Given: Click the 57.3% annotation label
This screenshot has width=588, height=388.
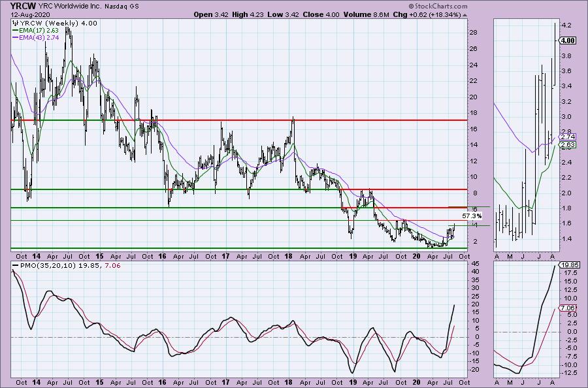Looking at the screenshot, I should 471,216.
